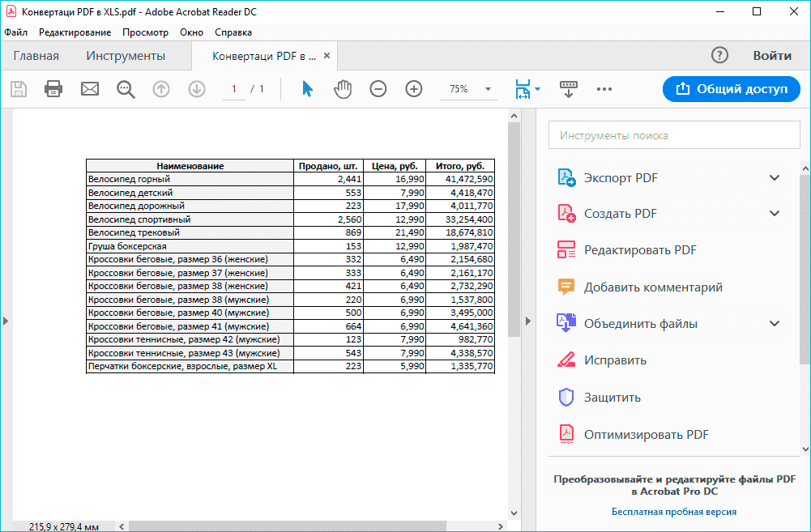Zoom out with the minus icon
Image resolution: width=811 pixels, height=532 pixels.
[x=378, y=89]
